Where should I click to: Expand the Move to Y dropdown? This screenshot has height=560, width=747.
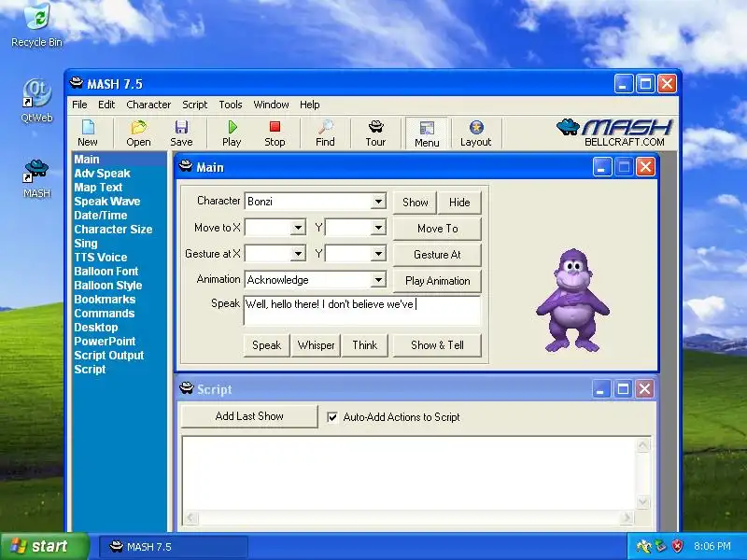click(x=378, y=228)
